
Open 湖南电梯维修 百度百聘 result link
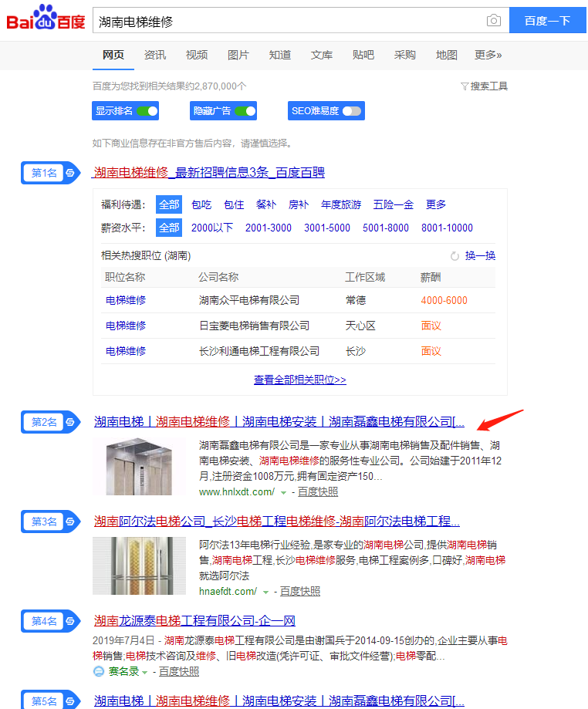coord(209,172)
